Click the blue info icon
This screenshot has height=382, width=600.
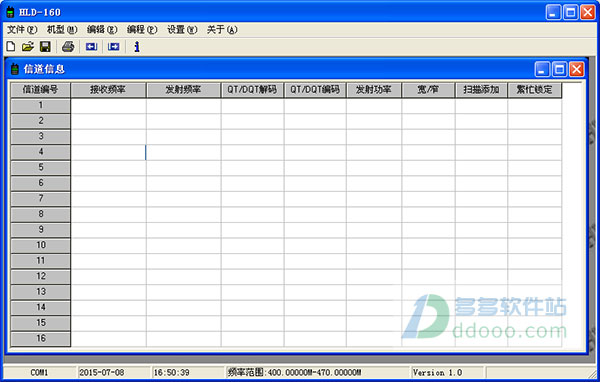(137, 47)
